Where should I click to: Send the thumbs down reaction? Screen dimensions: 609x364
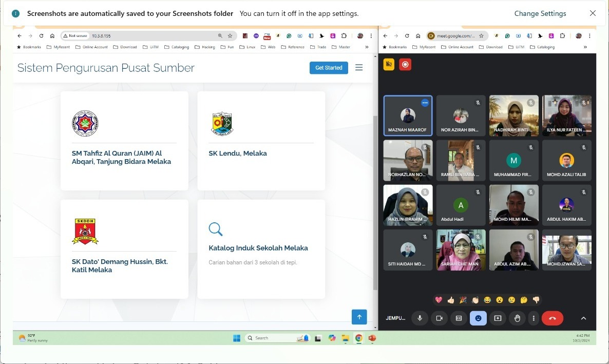[536, 300]
